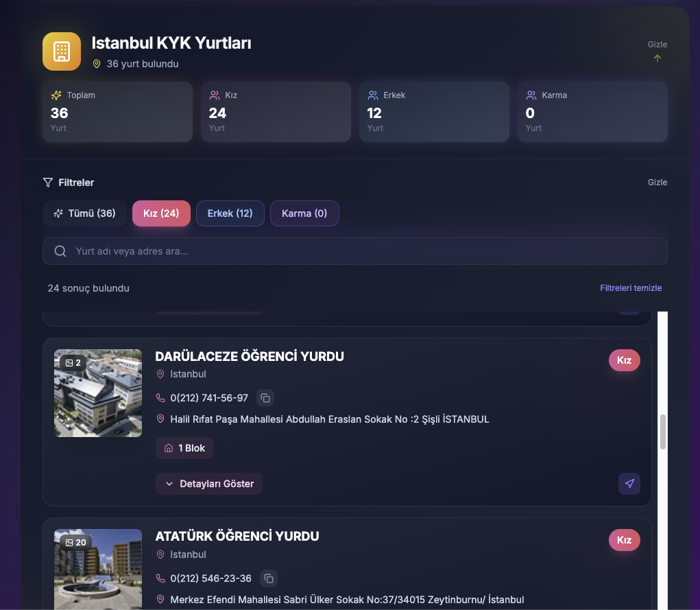This screenshot has height=610, width=700.
Task: Click the Kız badge on Darülaceze card
Action: coord(624,360)
